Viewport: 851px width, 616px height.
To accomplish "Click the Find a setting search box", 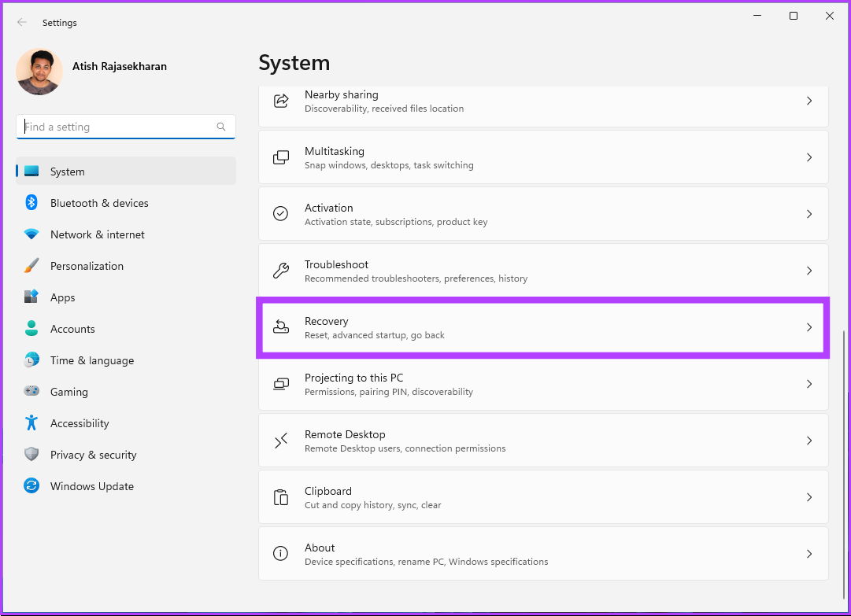I will point(118,127).
